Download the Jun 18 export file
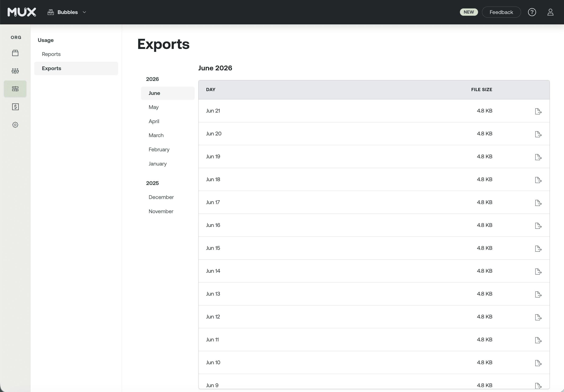The width and height of the screenshot is (564, 392). click(x=538, y=180)
